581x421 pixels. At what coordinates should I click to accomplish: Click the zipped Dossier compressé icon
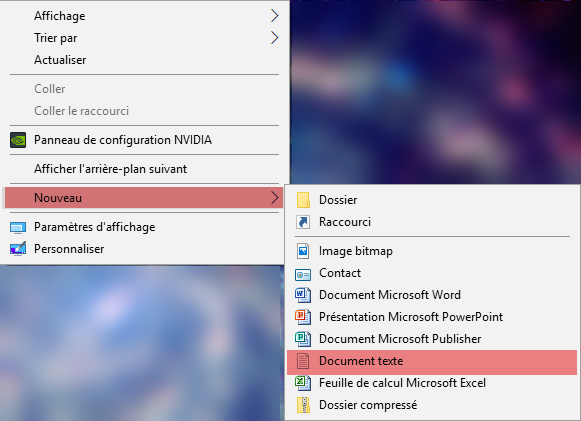[303, 405]
